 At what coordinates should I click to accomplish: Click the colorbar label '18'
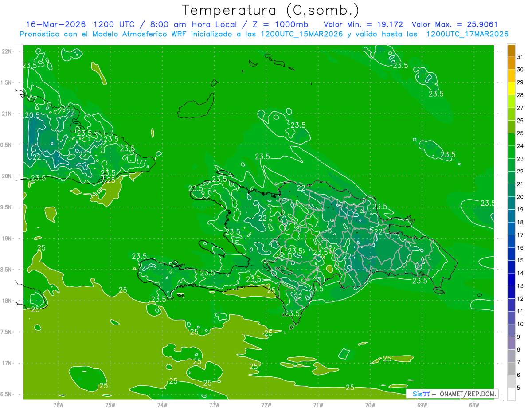click(520, 222)
